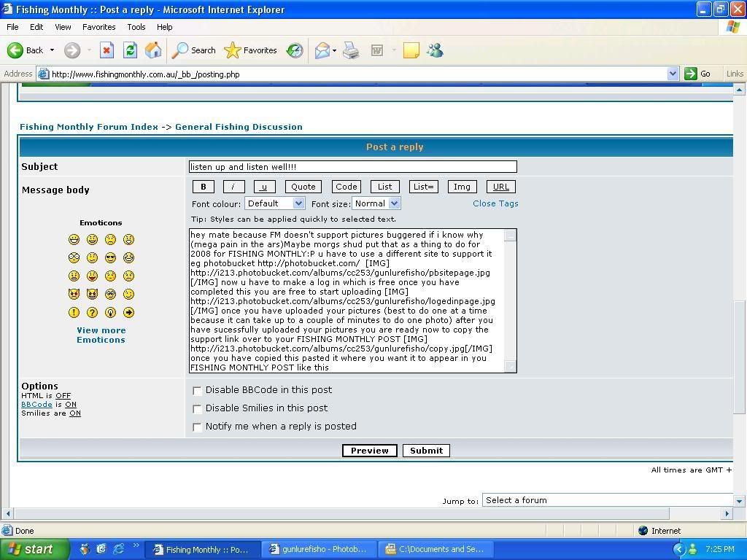
Task: Open the File menu
Action: pos(12,27)
